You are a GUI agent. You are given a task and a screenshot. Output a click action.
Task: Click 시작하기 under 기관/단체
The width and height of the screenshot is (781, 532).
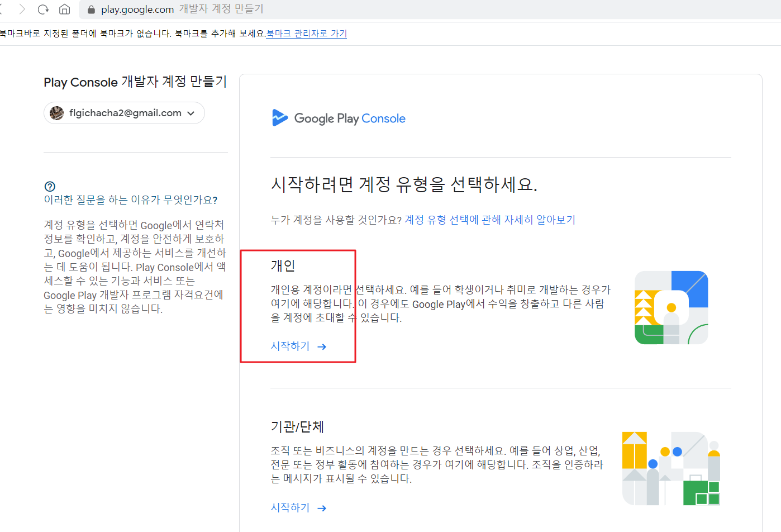pyautogui.click(x=290, y=507)
